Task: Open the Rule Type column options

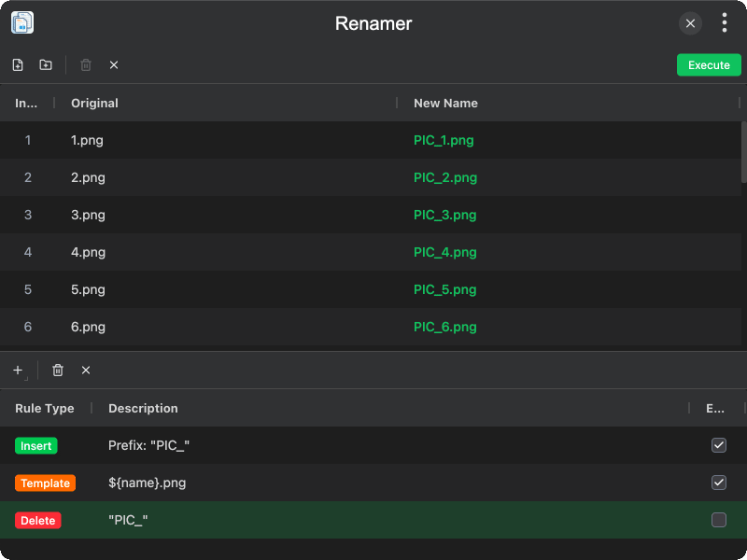Action: [44, 408]
